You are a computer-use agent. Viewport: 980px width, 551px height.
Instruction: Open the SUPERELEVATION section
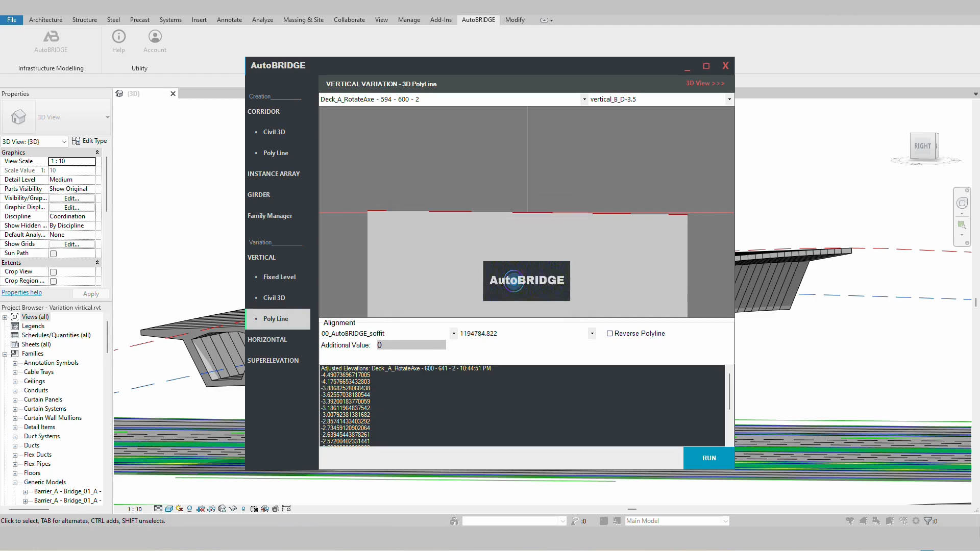pyautogui.click(x=273, y=361)
